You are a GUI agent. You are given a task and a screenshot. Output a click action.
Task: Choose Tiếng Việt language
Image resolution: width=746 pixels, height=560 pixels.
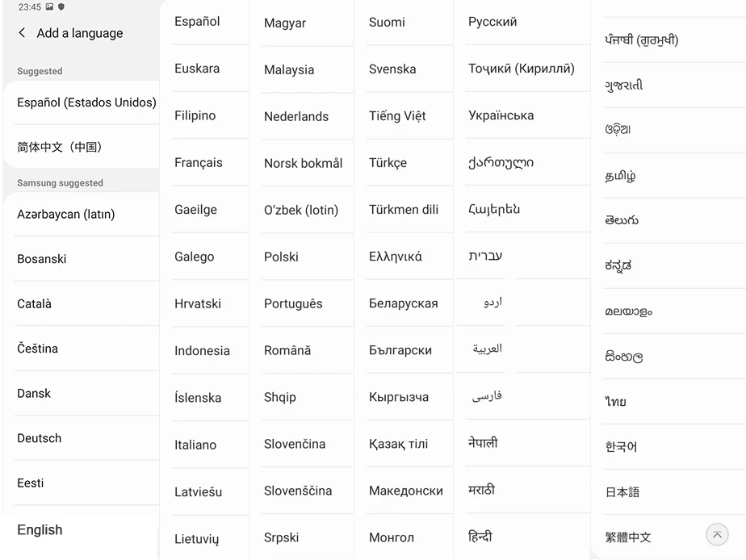(397, 115)
